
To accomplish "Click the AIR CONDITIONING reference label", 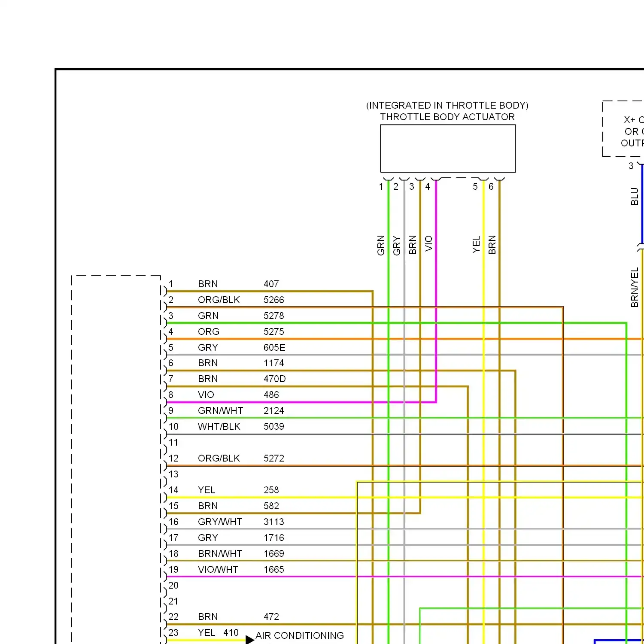I will 300,635.
